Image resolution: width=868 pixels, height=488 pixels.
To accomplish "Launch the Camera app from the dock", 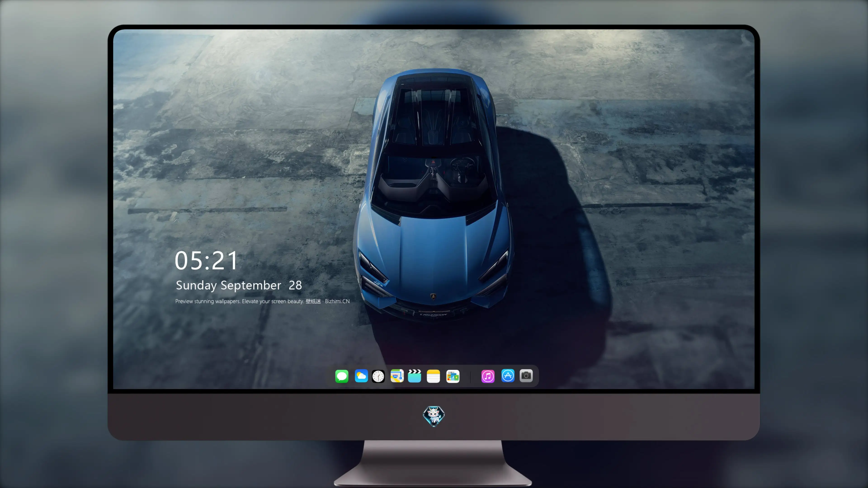I will 526,376.
